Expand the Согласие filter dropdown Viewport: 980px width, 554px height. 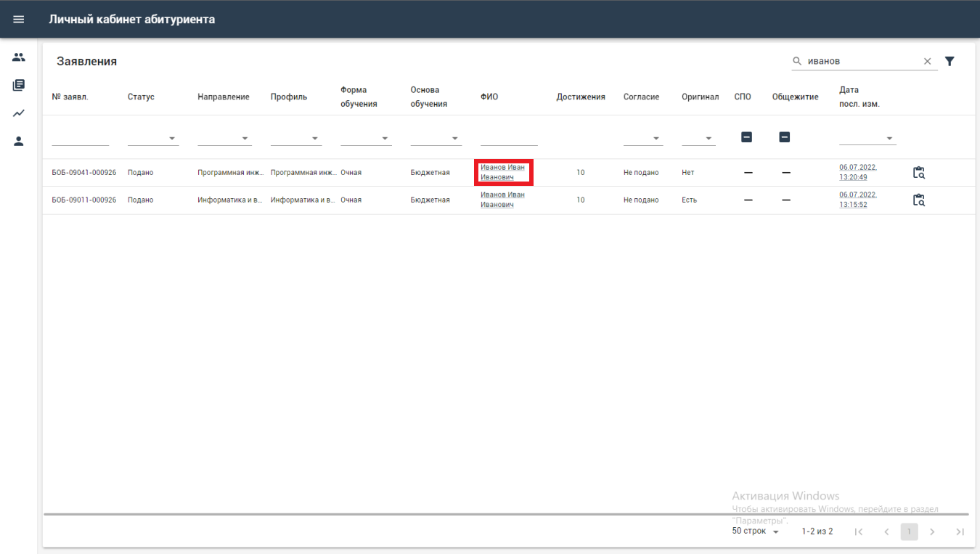643,138
